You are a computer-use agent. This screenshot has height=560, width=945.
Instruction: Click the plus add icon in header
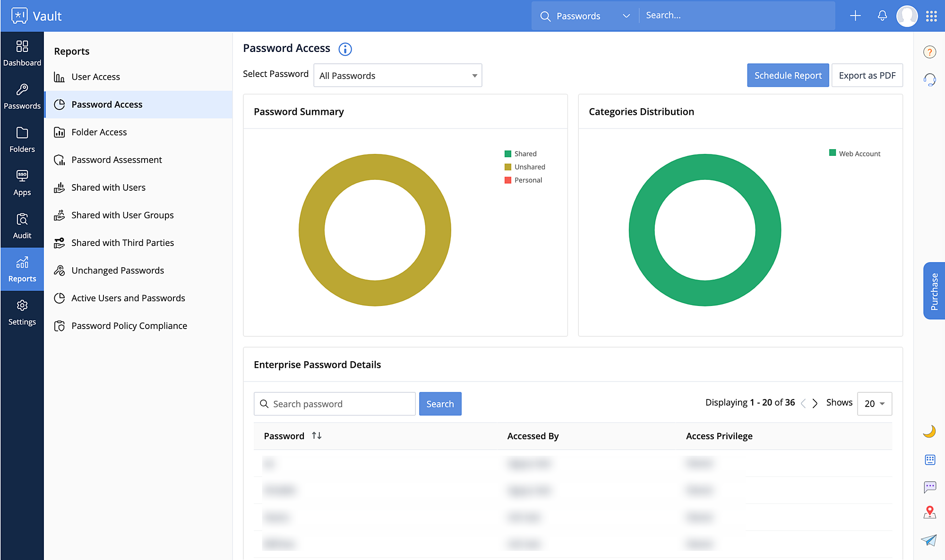coord(855,16)
